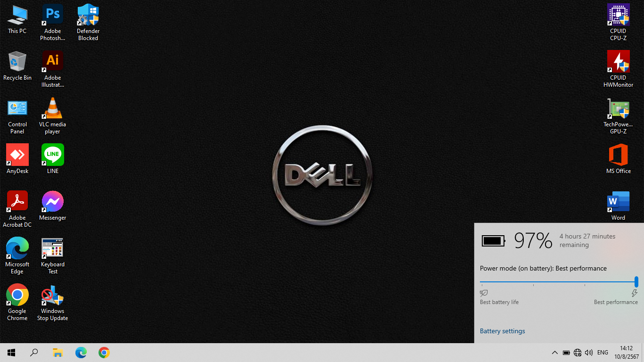Image resolution: width=644 pixels, height=362 pixels.
Task: Click the large battery icon in flyout
Action: 494,241
